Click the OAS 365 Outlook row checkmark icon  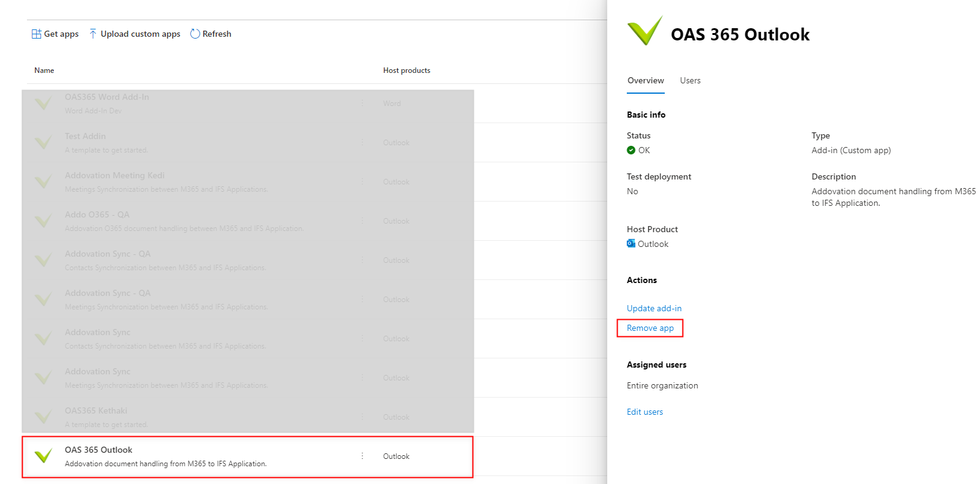(43, 456)
